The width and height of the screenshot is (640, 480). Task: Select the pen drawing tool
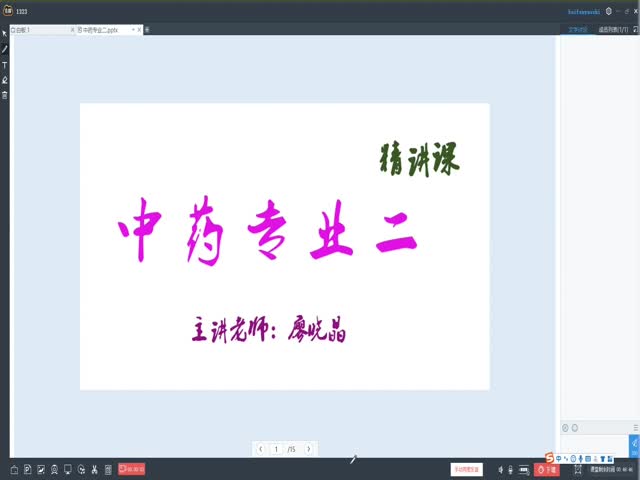[x=4, y=49]
